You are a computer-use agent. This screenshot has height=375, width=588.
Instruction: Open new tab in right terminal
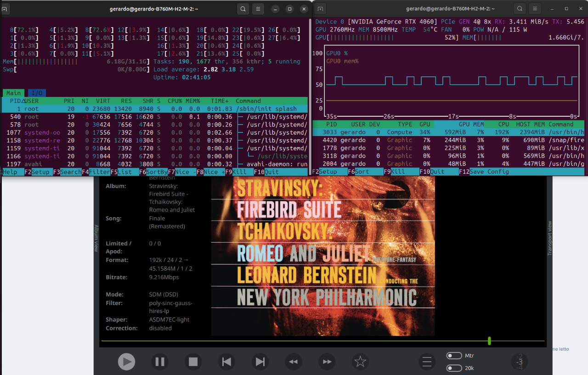320,8
